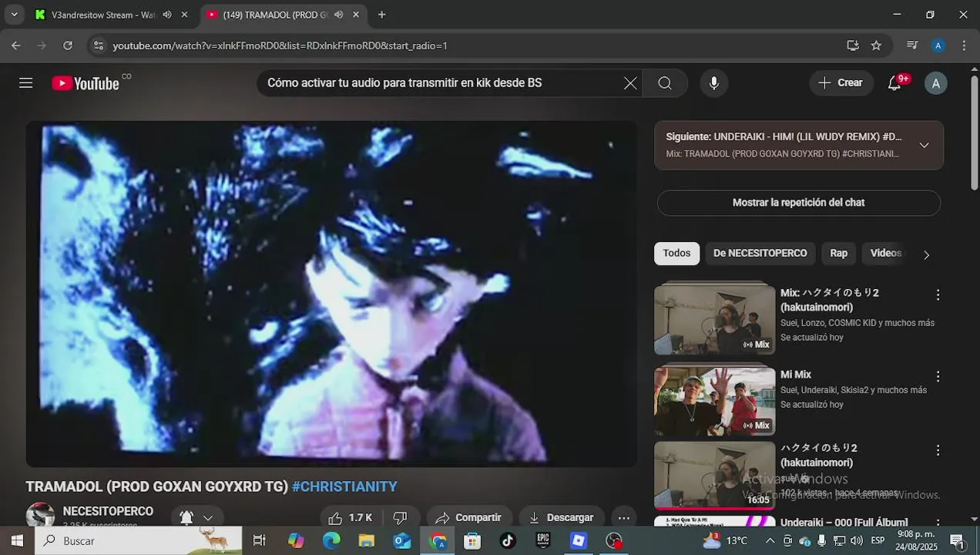Clear the search query text
Viewport: 980px width, 555px height.
[630, 83]
